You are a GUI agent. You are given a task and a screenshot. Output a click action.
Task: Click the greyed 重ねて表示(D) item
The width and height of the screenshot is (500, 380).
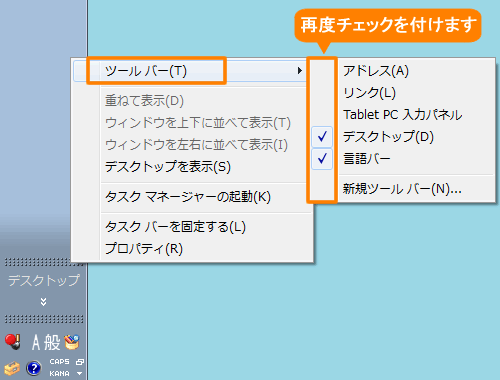coord(144,101)
